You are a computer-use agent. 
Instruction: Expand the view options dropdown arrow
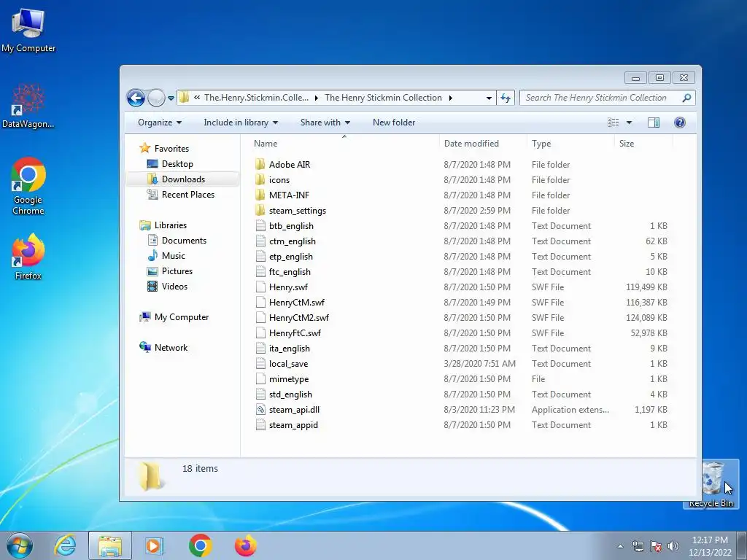(x=629, y=122)
